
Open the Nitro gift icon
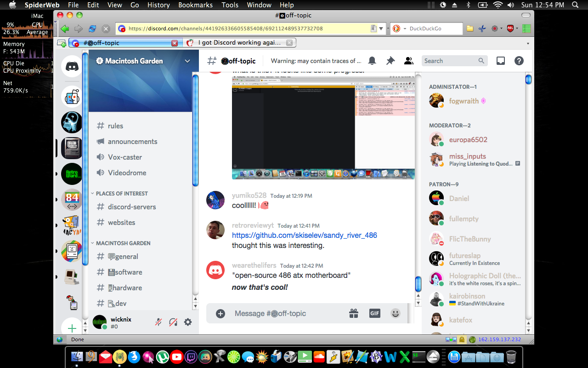pos(353,313)
